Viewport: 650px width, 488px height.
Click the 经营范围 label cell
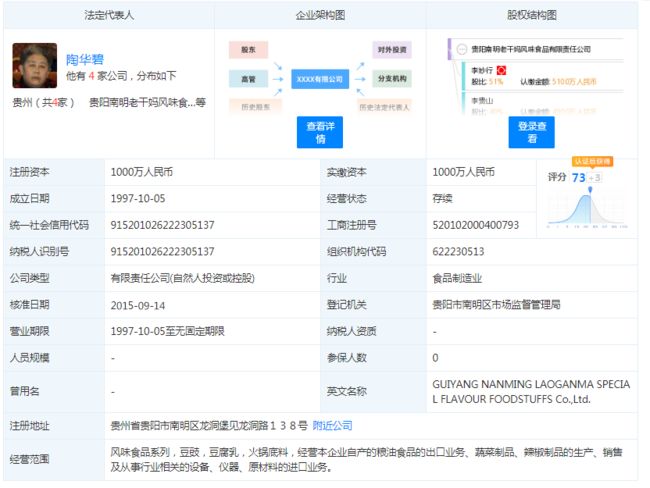pos(54,459)
